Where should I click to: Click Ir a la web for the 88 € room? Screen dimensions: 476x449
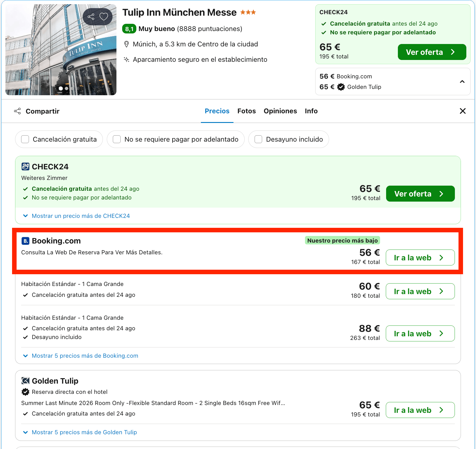[420, 333]
